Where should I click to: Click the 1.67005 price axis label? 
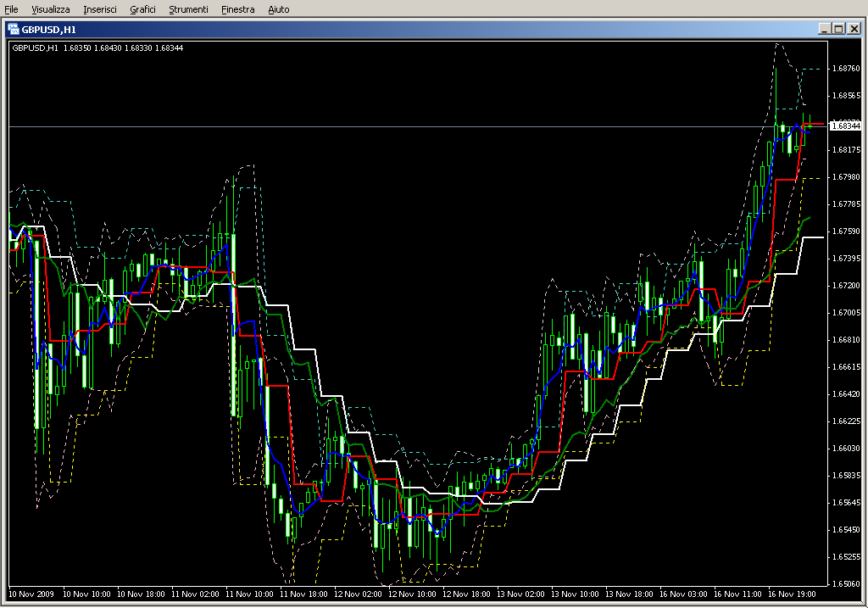(847, 313)
